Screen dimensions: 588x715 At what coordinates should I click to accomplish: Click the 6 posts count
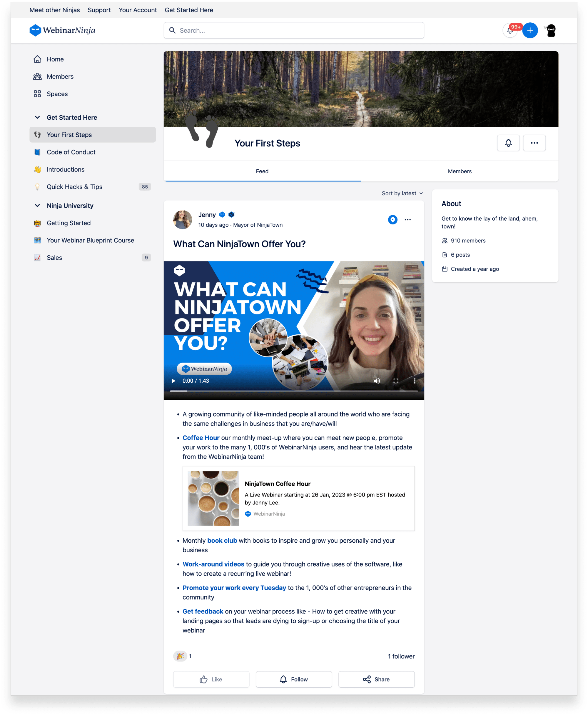[x=460, y=255]
